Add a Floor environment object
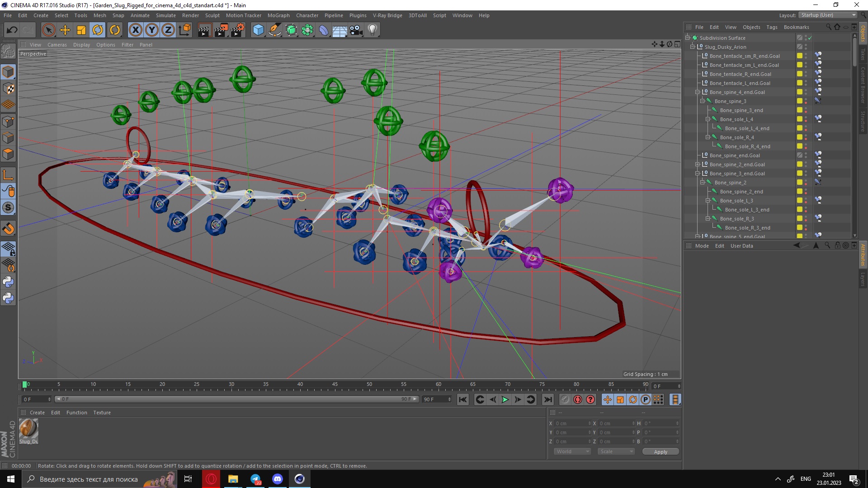The height and width of the screenshot is (488, 868). tap(340, 30)
